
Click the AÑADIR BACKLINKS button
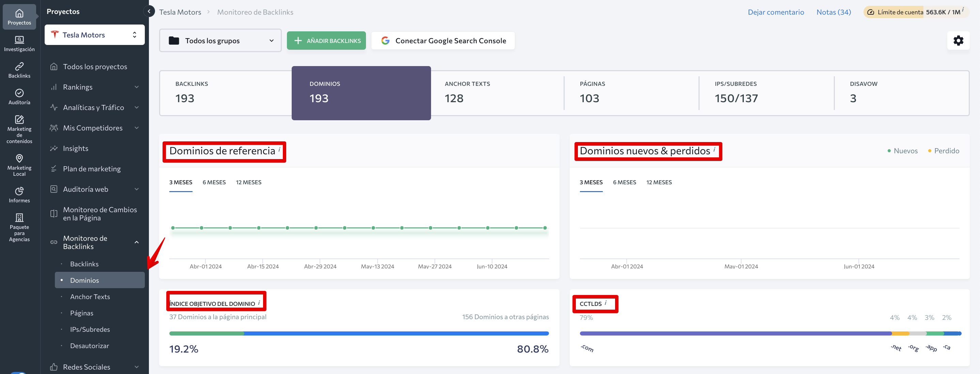tap(326, 41)
